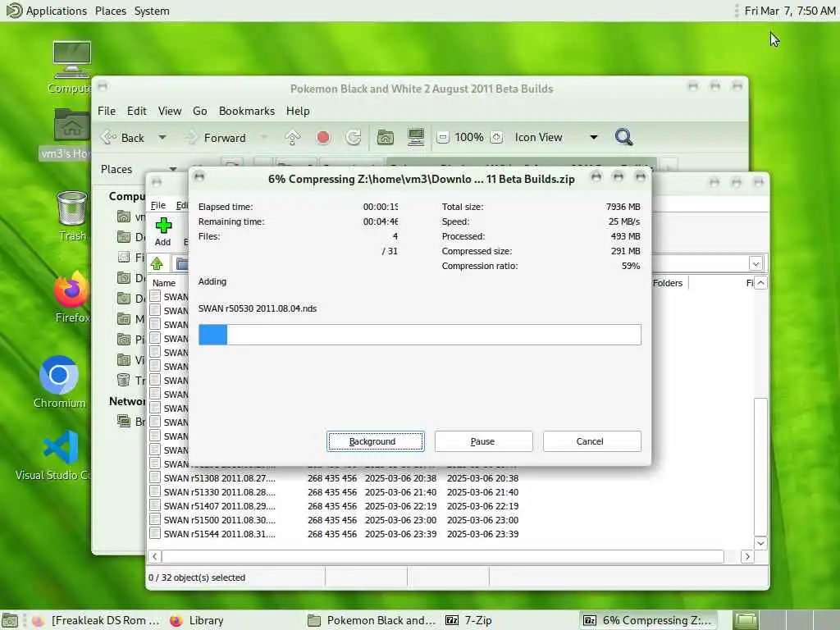This screenshot has height=630, width=840.
Task: Open Computer toolbar icon
Action: (415, 138)
